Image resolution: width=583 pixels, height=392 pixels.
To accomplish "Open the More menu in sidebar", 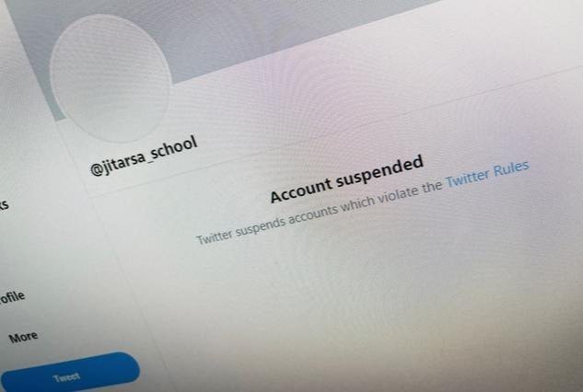I will (23, 337).
